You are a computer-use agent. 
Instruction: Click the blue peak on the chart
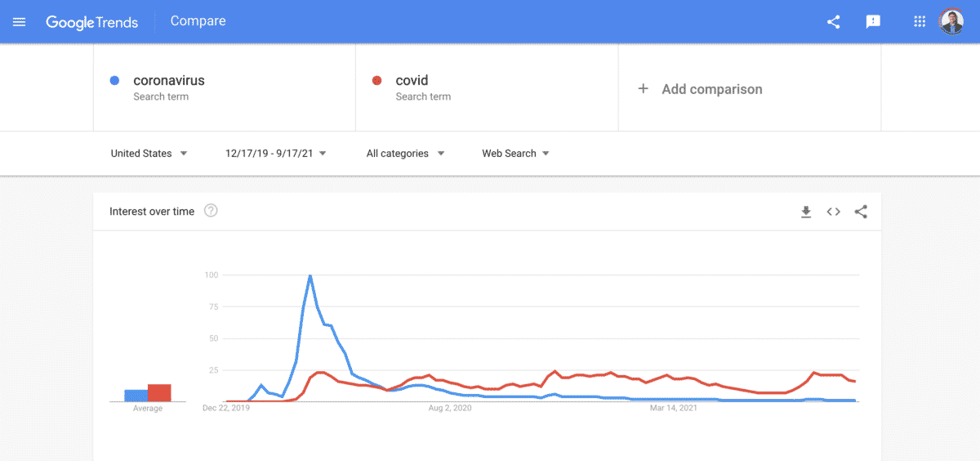click(x=310, y=276)
